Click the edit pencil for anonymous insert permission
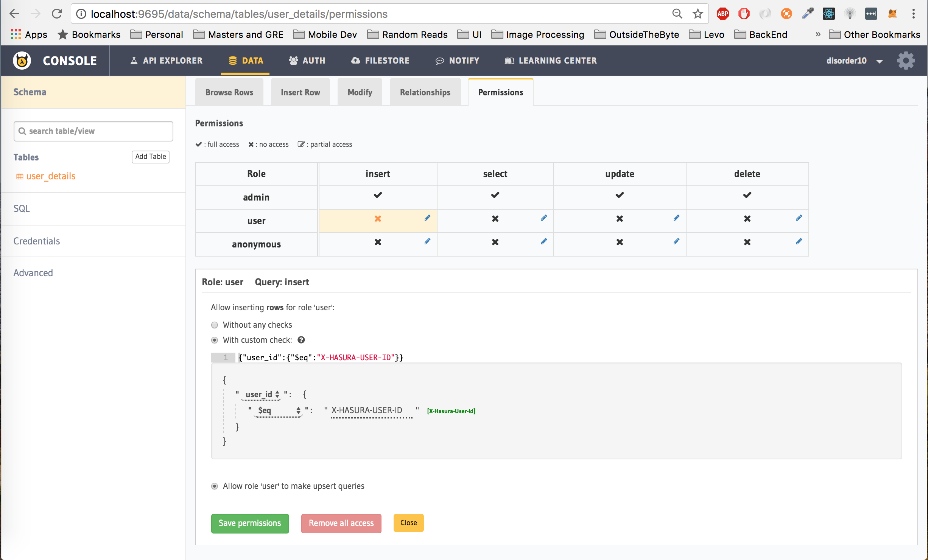This screenshot has height=560, width=928. coord(427,241)
